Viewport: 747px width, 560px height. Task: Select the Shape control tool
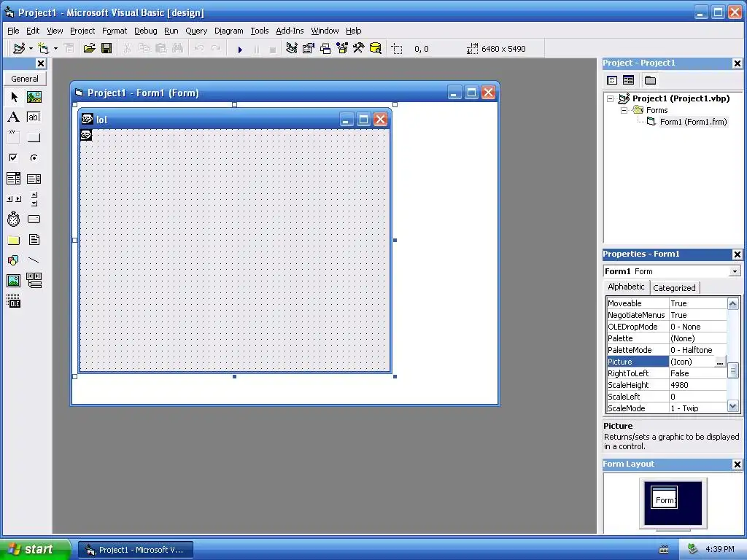(14, 260)
